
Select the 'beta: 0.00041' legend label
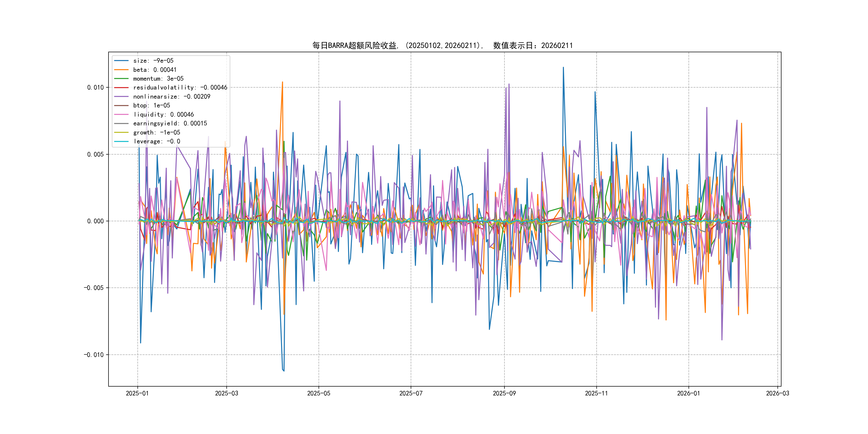coord(155,70)
